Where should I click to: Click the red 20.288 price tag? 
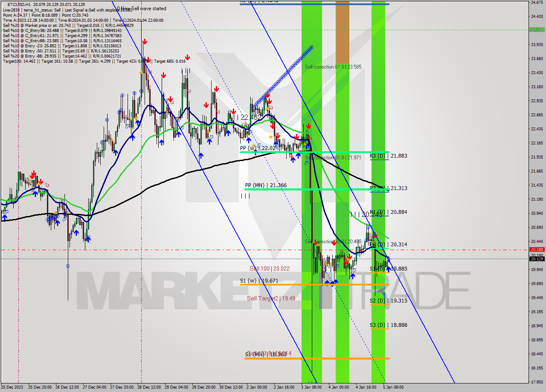537,250
